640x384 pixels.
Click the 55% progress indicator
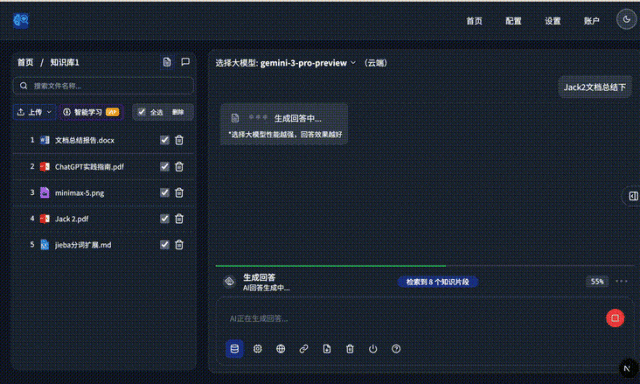coord(597,281)
